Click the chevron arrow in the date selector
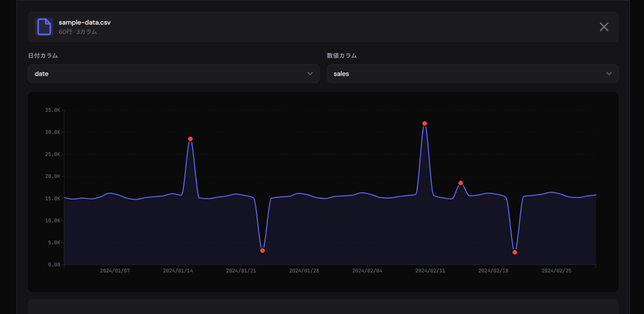Image resolution: width=644 pixels, height=314 pixels. tap(310, 74)
